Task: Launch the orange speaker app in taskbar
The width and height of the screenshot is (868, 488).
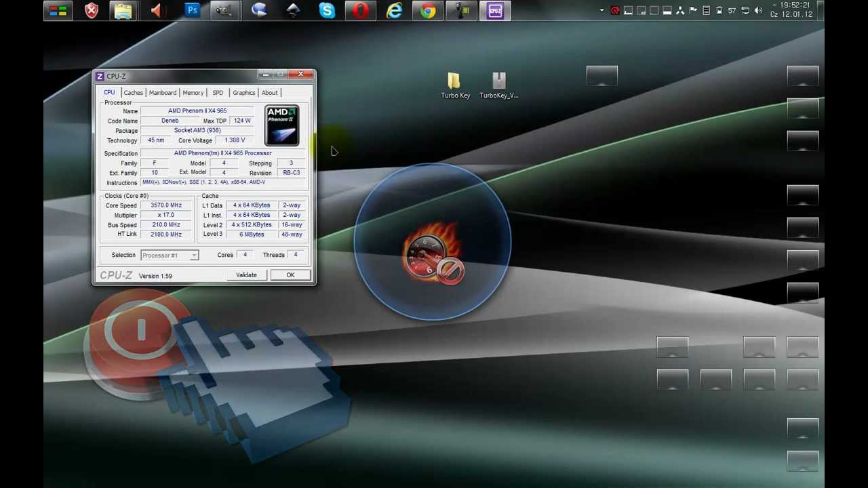Action: [157, 10]
